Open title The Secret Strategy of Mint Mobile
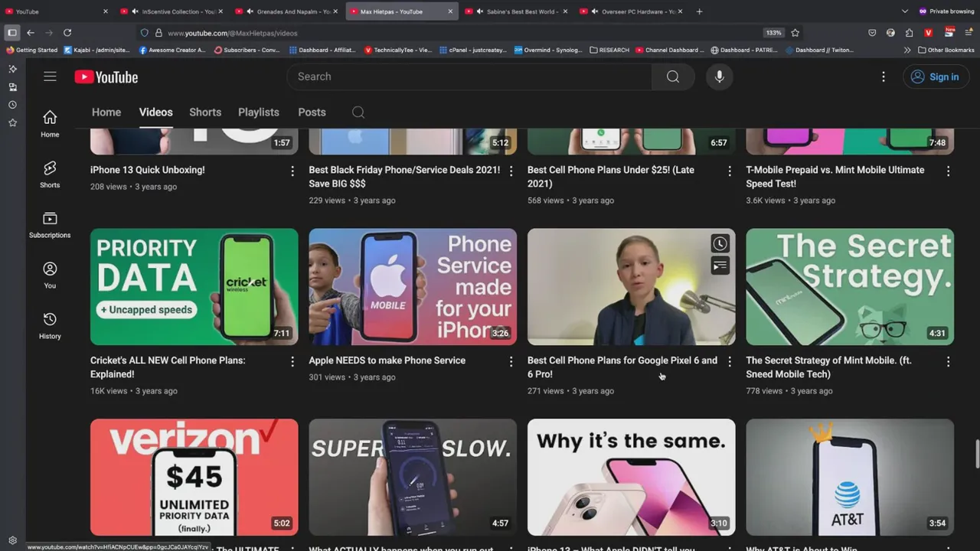The image size is (980, 551). point(828,367)
